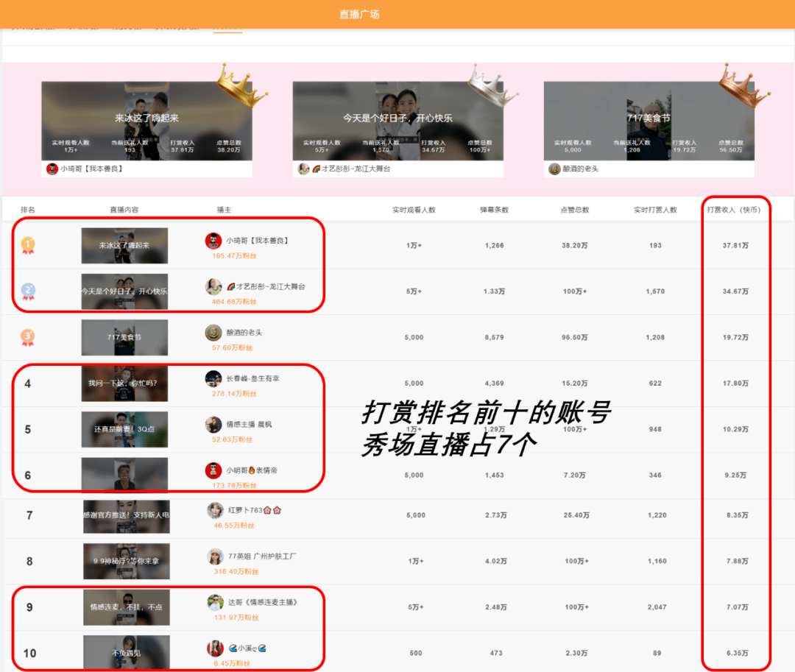Click the avatar of 达哥《情感连麦主播》

point(216,602)
